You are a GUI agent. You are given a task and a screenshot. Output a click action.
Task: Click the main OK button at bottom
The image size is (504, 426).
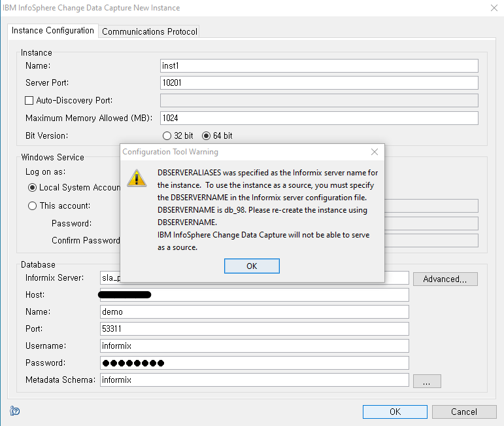pos(395,412)
